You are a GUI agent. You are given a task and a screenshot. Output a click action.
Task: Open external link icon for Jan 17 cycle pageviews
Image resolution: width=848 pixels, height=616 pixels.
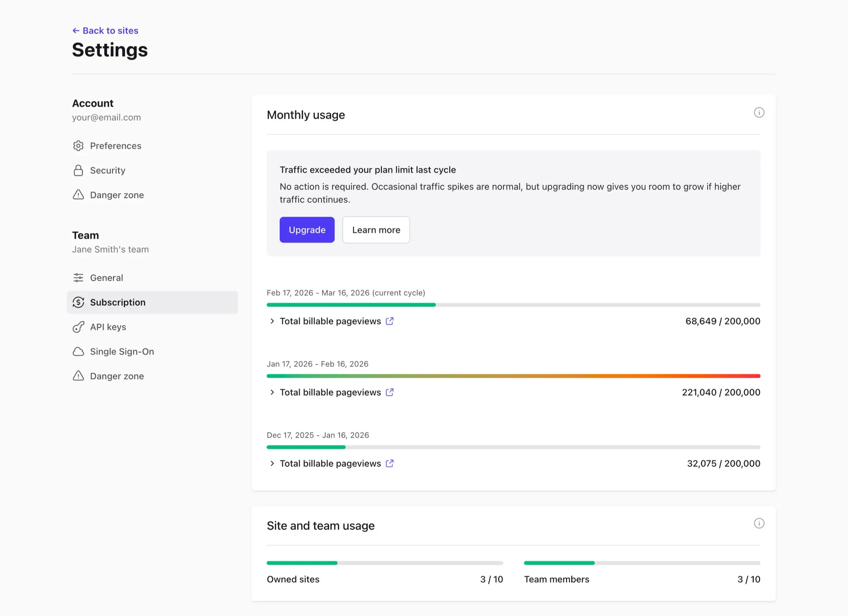(x=390, y=393)
